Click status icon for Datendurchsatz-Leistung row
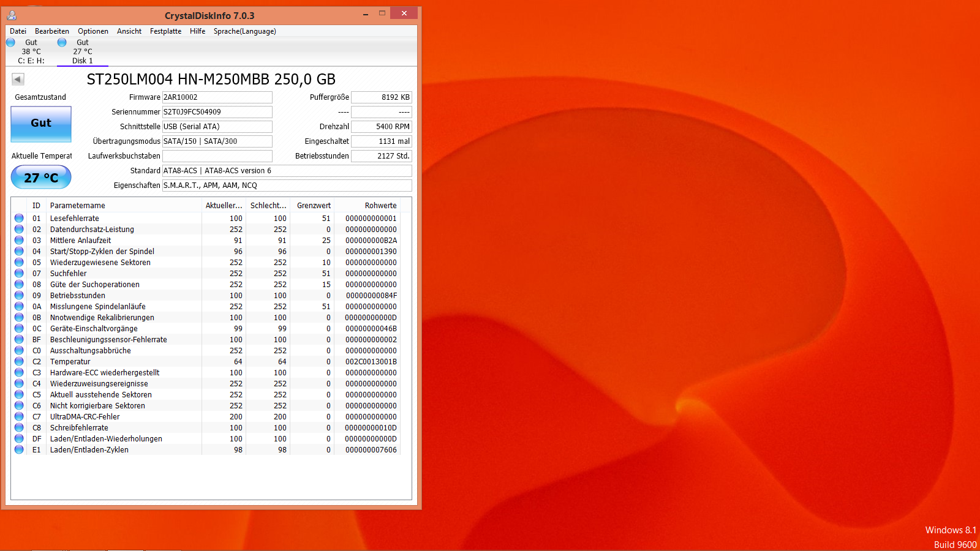Image resolution: width=980 pixels, height=551 pixels. [19, 229]
